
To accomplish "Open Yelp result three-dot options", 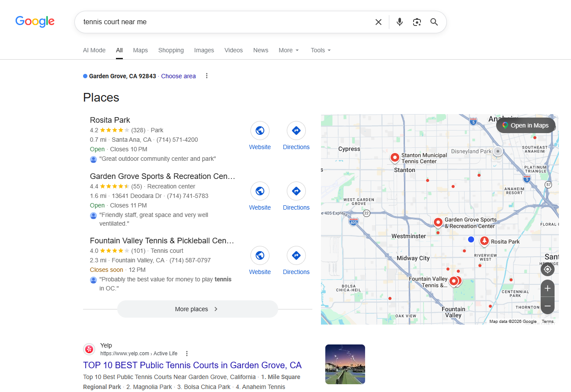I will 187,354.
